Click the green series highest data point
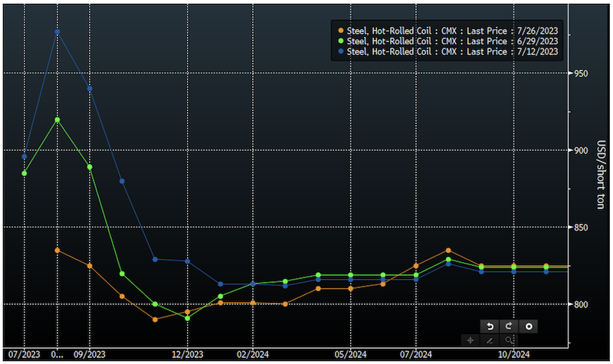Image resolution: width=613 pixels, height=364 pixels. tap(57, 120)
